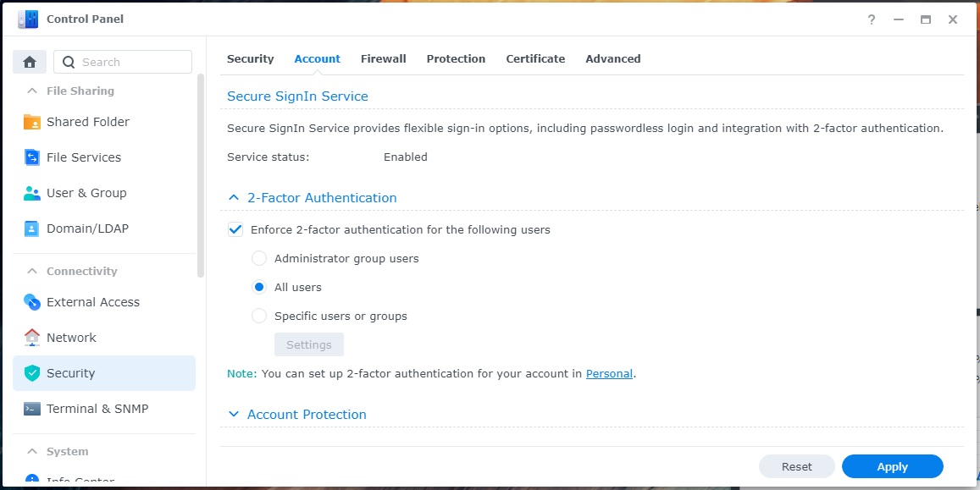Select Administrator group users radio button
The width and height of the screenshot is (980, 490).
(258, 258)
